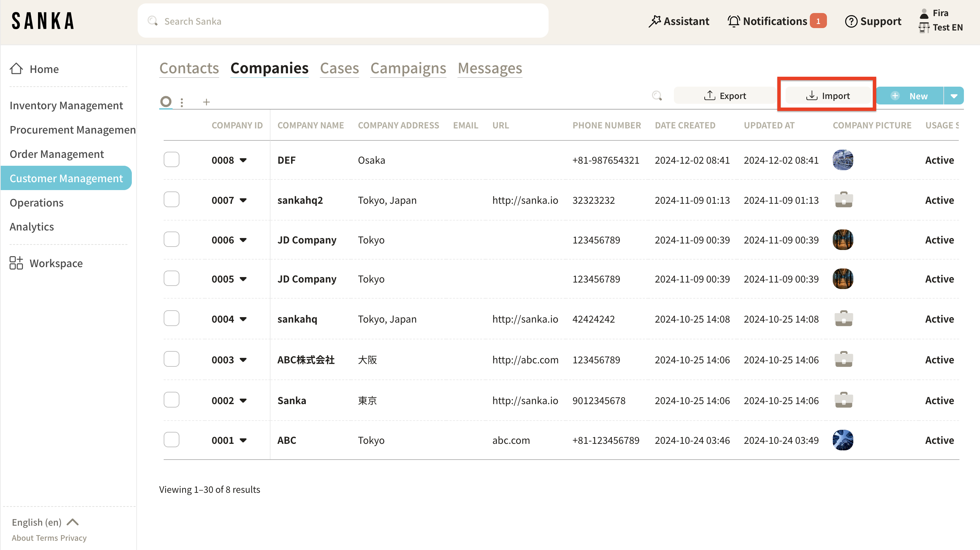Open the New button dropdown arrow
This screenshot has height=550, width=980.
point(954,96)
